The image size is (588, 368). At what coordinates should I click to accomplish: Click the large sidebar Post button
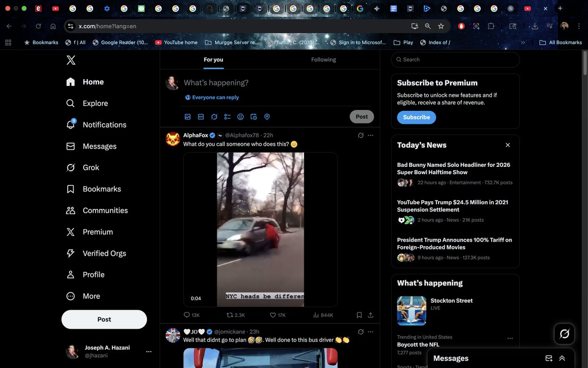104,319
